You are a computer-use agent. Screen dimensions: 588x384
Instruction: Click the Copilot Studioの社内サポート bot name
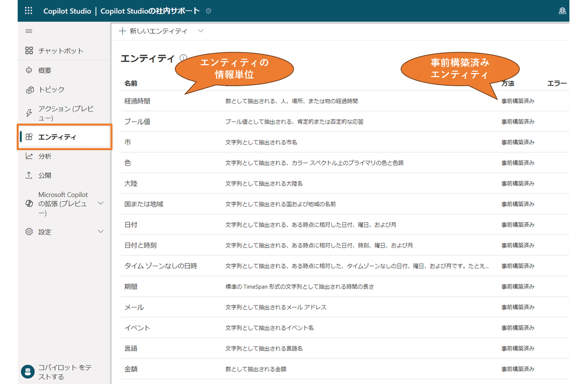pyautogui.click(x=150, y=11)
